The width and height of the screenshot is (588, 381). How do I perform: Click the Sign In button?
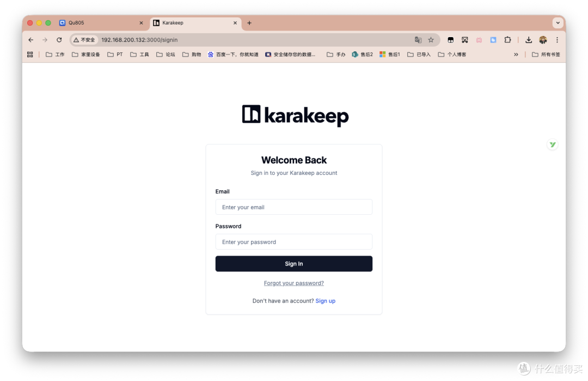(x=293, y=263)
